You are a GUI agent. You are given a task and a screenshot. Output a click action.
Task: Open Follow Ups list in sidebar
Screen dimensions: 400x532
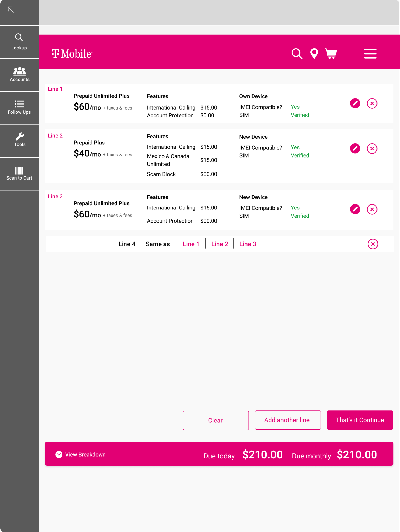point(19,107)
